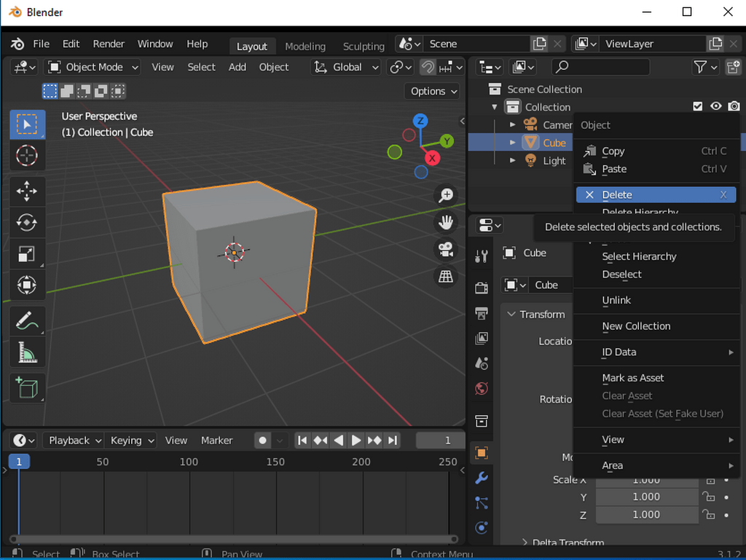Screen dimensions: 746x560
Task: Select the Rotate tool
Action: 27,222
